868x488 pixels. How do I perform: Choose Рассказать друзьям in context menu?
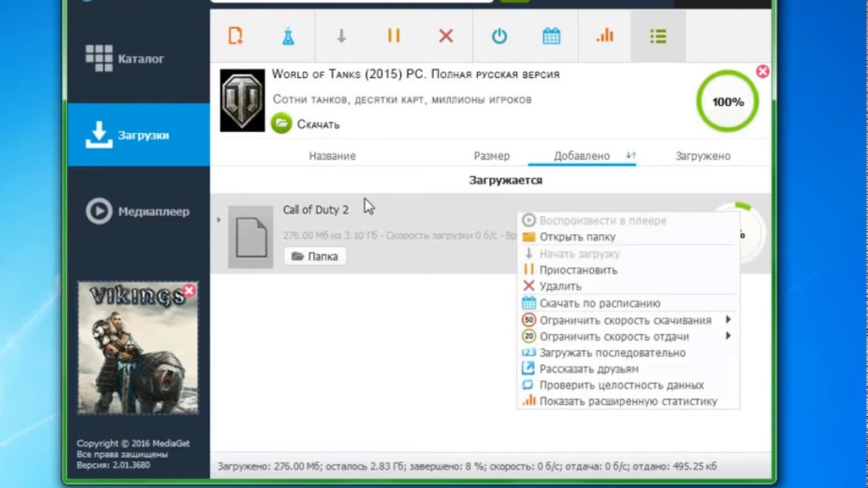[x=628, y=369]
